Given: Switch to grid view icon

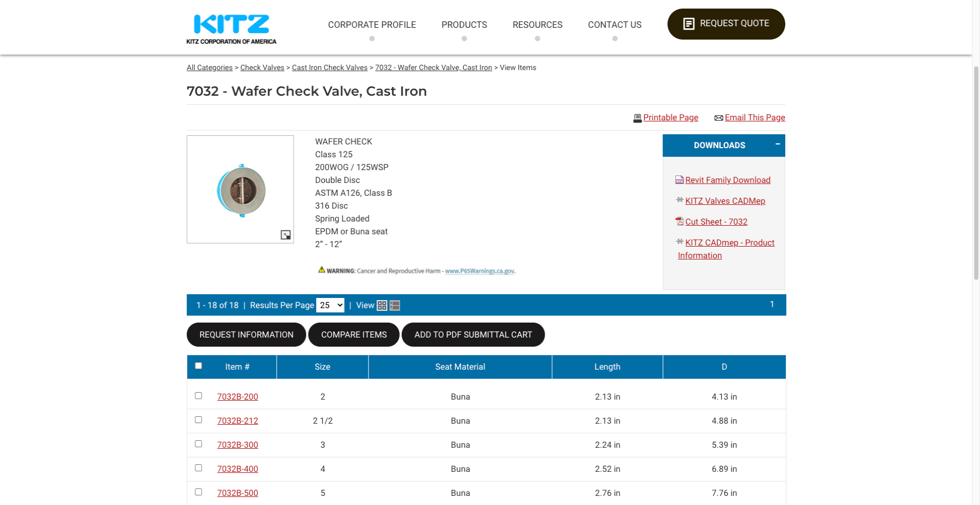Looking at the screenshot, I should point(382,305).
